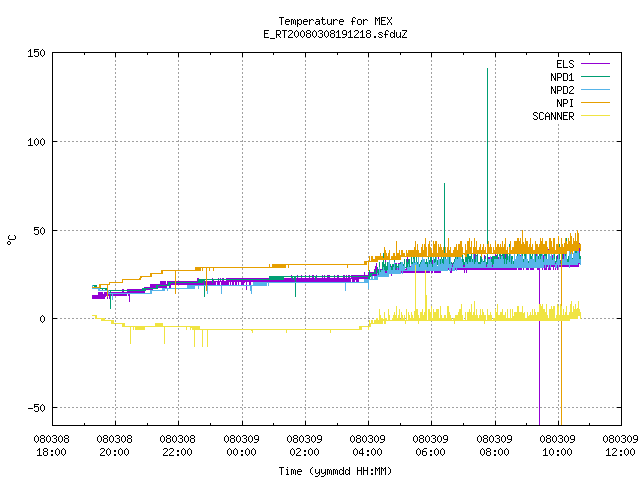
Task: Click x-axis tick label 080309 12:00
Action: [620, 446]
